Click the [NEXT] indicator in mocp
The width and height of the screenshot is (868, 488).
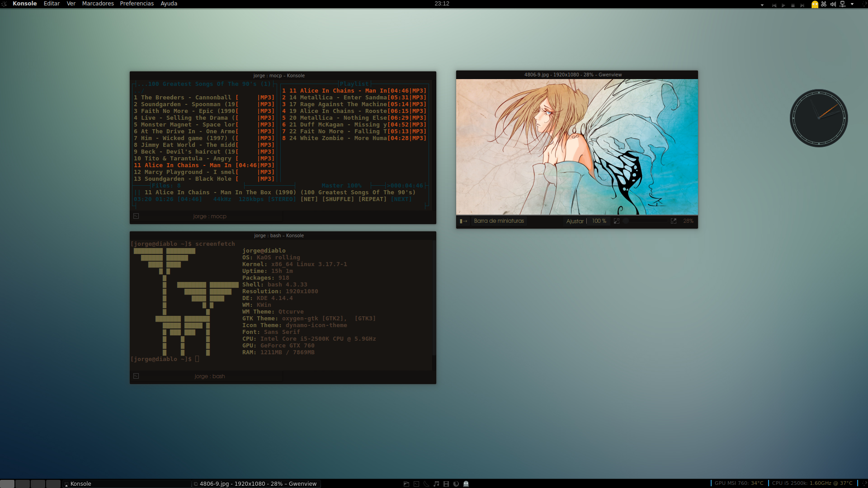[x=401, y=199]
